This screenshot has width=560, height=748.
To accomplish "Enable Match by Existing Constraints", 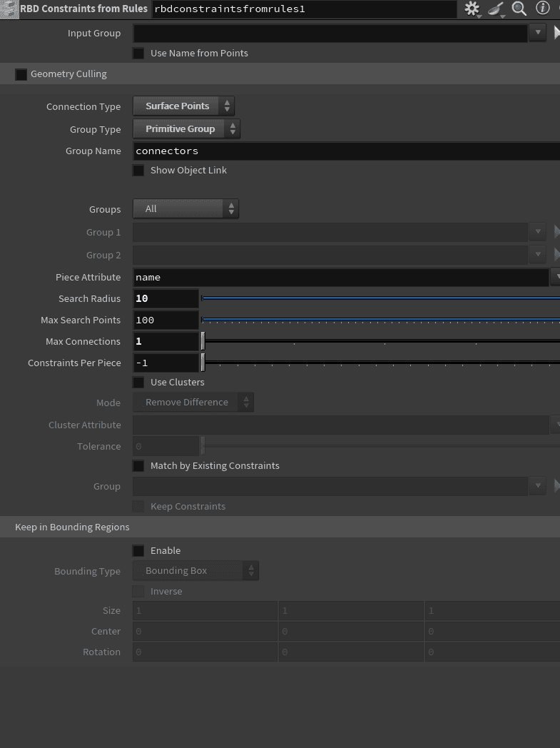I will click(138, 465).
